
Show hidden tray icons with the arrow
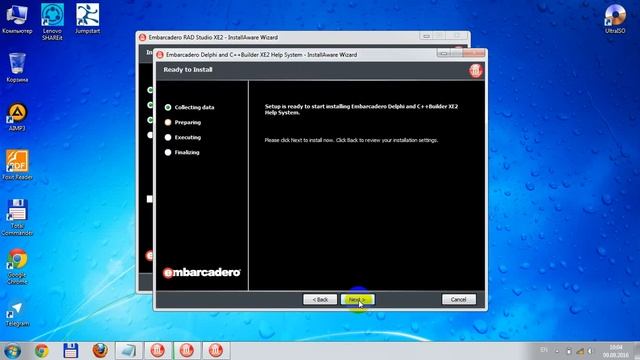(x=557, y=351)
